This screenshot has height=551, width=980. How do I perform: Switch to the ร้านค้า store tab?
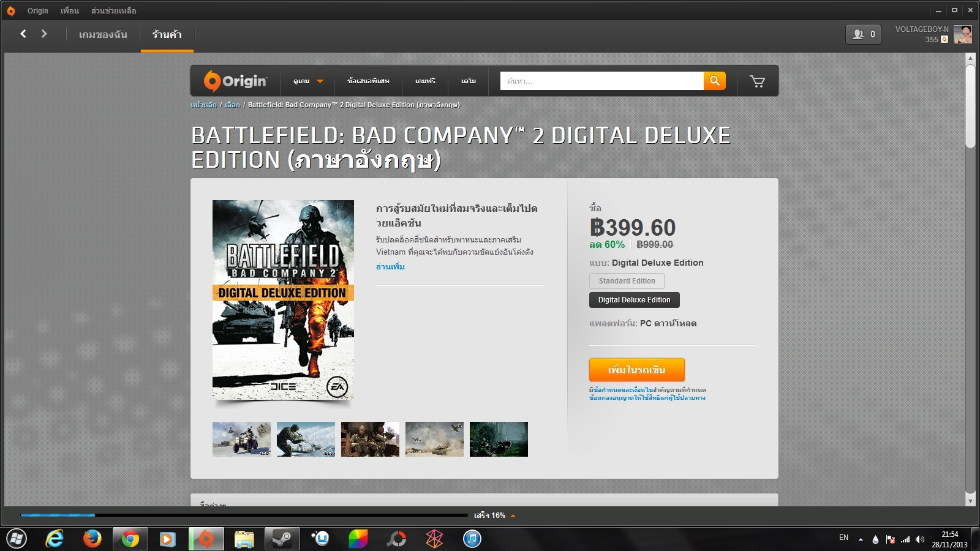tap(167, 35)
